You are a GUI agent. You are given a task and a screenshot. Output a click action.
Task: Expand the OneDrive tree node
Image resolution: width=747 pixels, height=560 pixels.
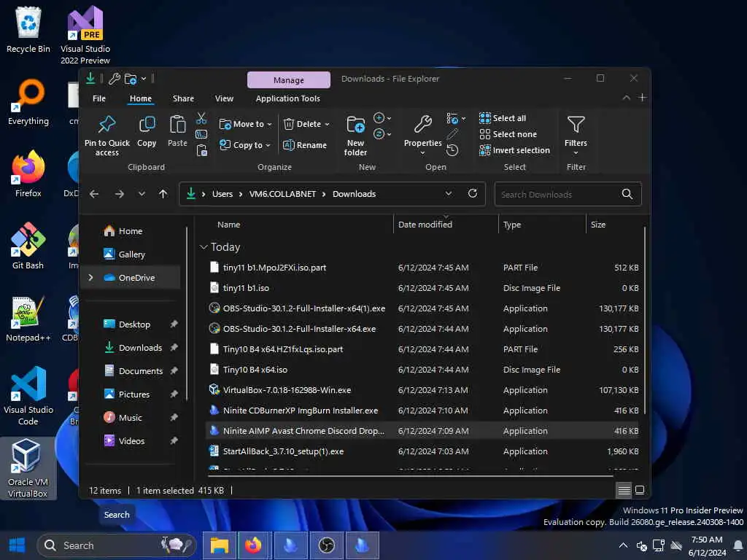coord(90,277)
